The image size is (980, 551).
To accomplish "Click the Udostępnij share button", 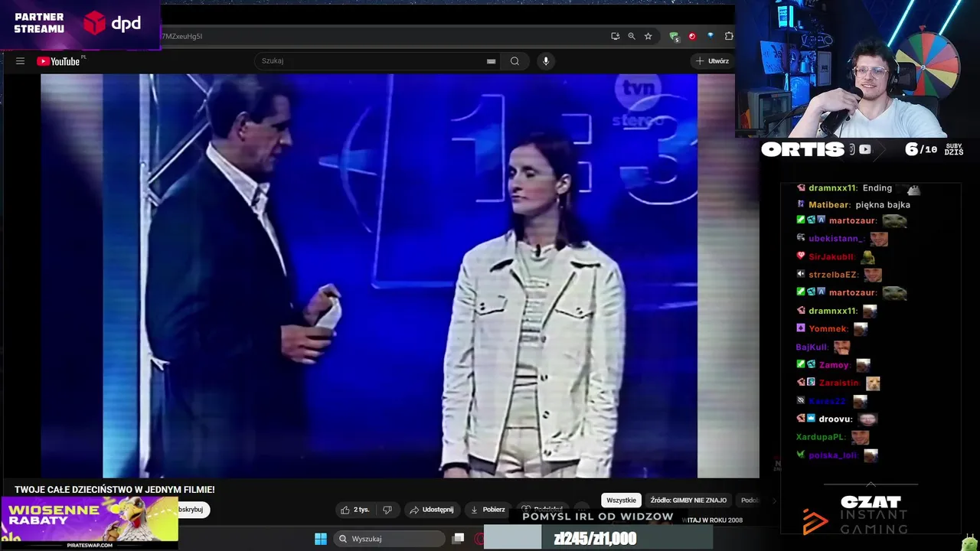I will coord(431,510).
